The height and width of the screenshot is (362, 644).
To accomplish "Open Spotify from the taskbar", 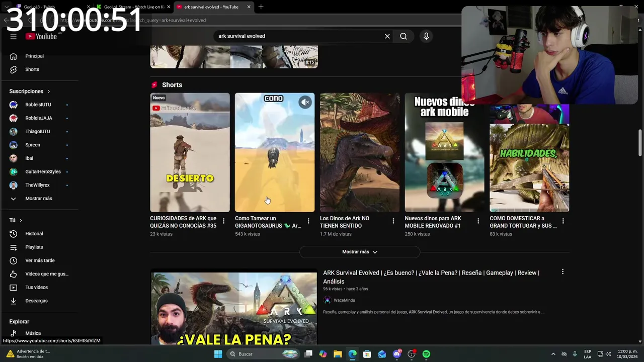I will pyautogui.click(x=426, y=354).
